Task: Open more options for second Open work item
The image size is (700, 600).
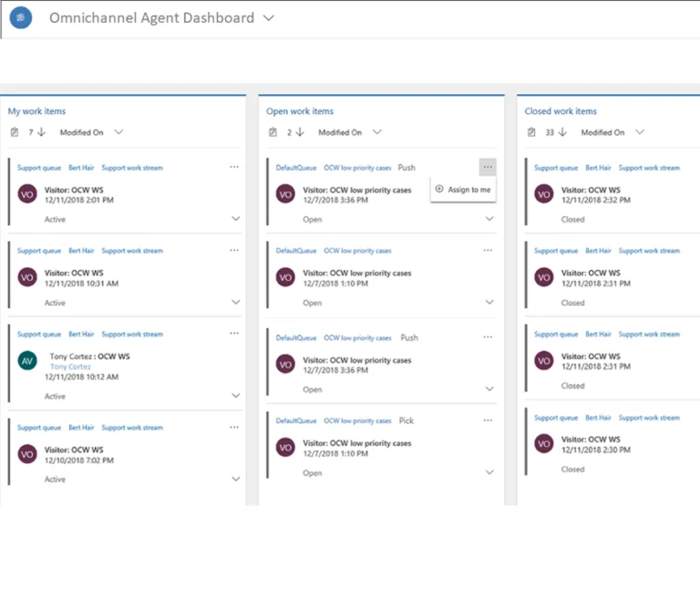Action: pos(488,250)
